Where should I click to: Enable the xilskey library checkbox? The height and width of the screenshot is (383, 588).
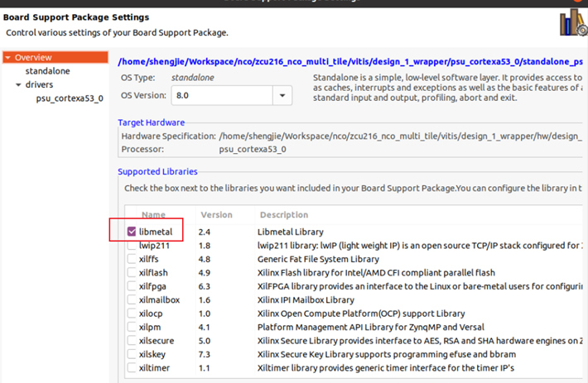click(132, 354)
